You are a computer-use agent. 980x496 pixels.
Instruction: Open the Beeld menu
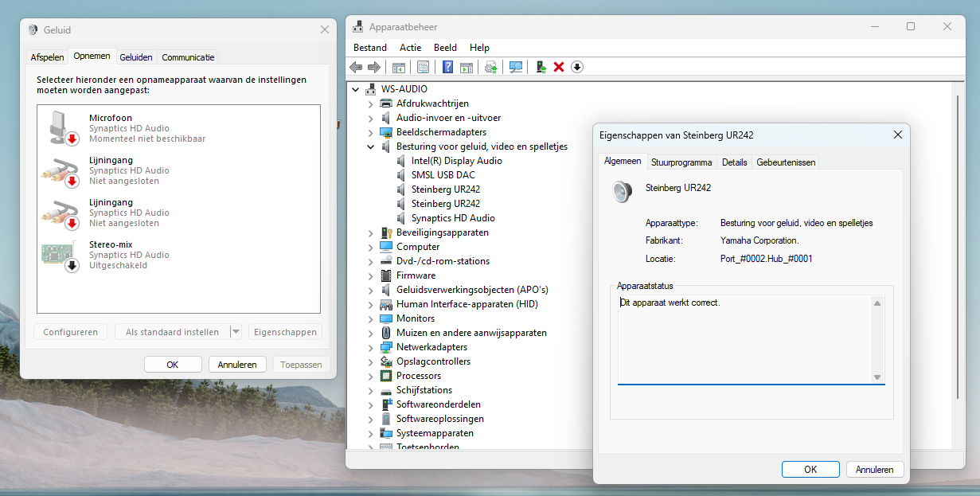tap(445, 48)
